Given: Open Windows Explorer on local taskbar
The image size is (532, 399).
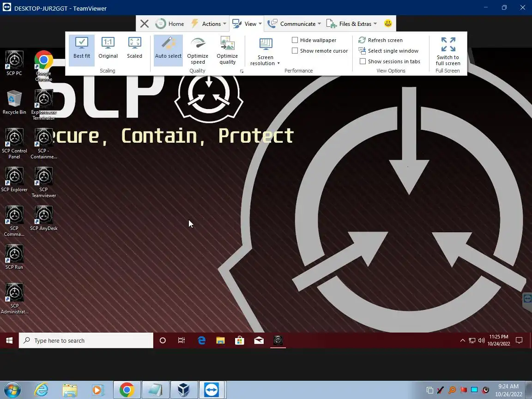Looking at the screenshot, I should (70, 390).
